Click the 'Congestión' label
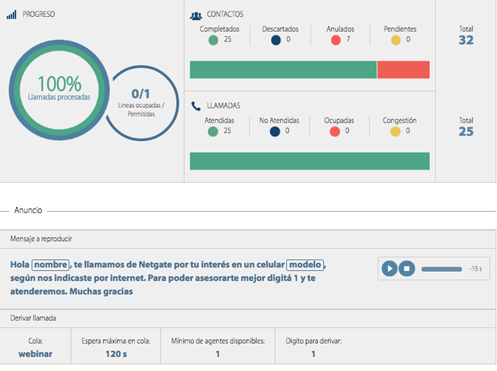497x371 pixels. (400, 120)
